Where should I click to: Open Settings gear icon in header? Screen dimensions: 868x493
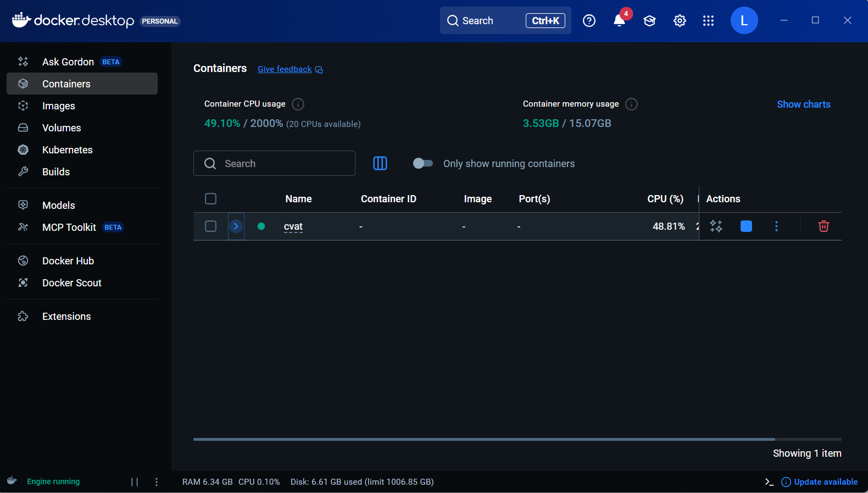coord(680,21)
